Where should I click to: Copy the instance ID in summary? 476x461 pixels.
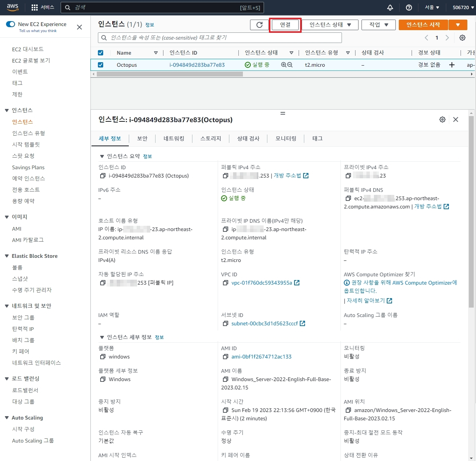102,176
